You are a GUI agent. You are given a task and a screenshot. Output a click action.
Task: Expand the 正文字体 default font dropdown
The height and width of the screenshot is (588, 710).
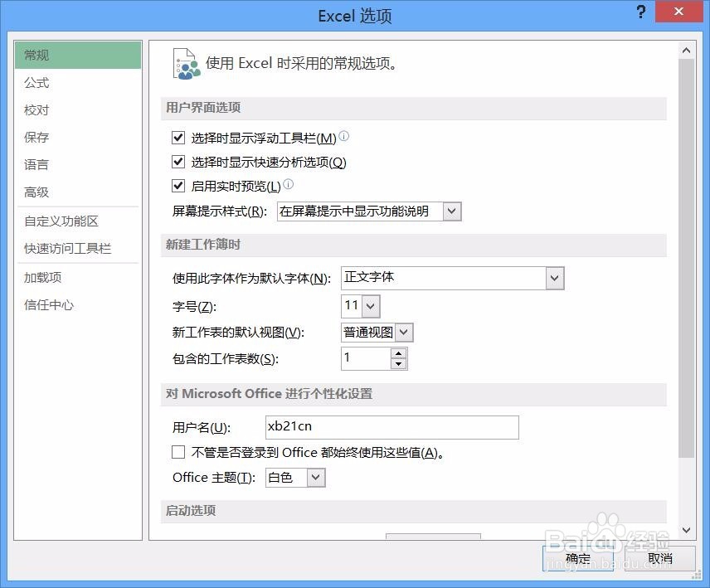point(555,278)
